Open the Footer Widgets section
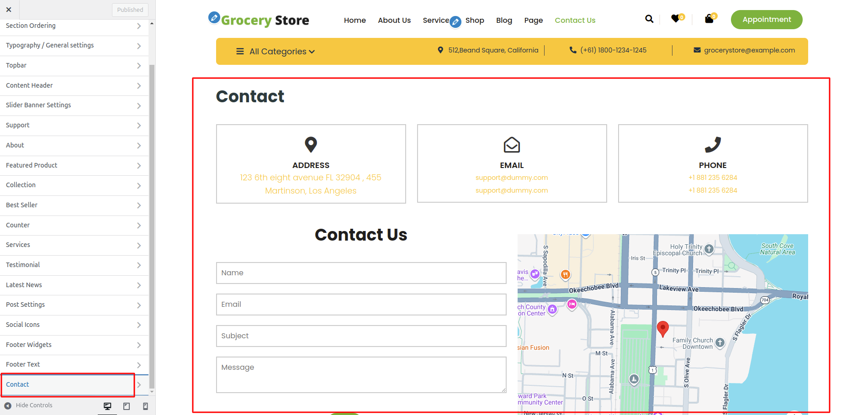 [74, 345]
